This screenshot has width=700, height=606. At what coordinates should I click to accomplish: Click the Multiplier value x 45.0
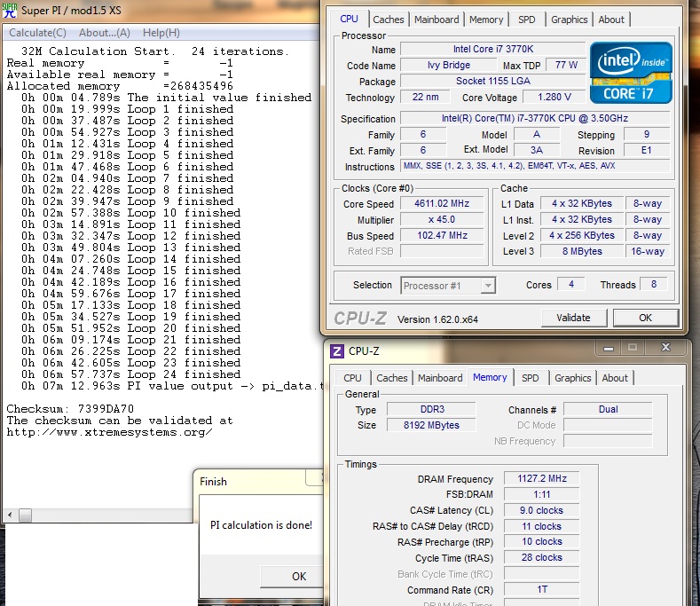[x=442, y=220]
